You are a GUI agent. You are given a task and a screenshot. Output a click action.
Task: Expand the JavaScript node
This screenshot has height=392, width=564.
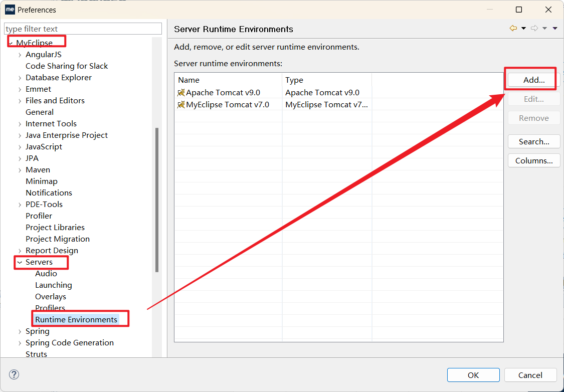[20, 147]
